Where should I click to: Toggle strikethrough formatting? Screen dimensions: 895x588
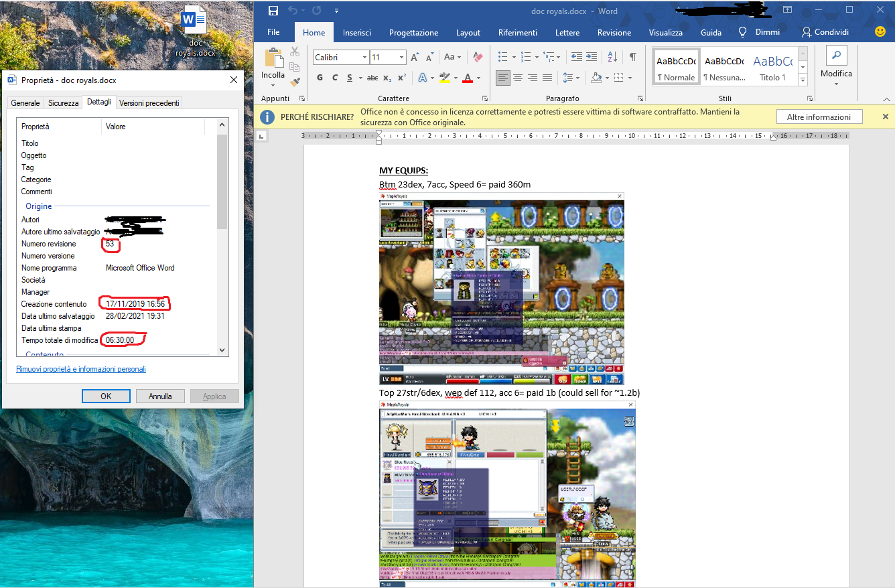[x=372, y=78]
